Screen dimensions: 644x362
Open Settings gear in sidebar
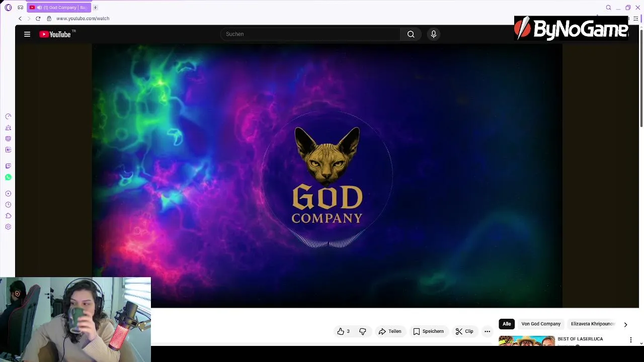pyautogui.click(x=8, y=227)
